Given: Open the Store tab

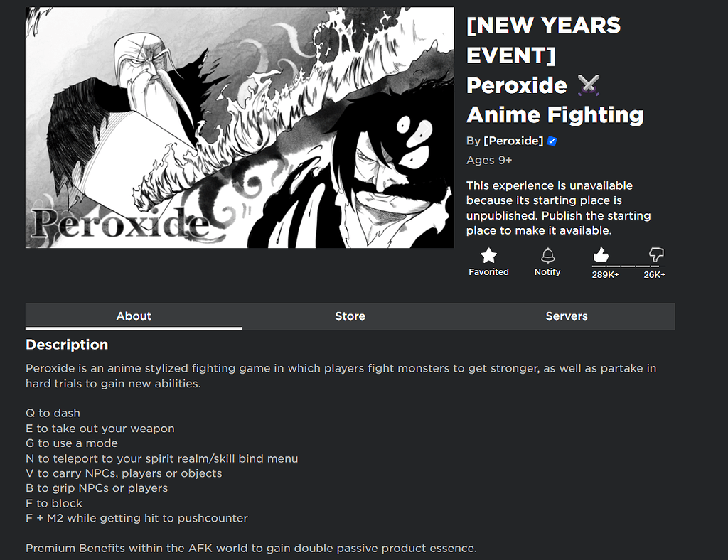Looking at the screenshot, I should tap(350, 316).
